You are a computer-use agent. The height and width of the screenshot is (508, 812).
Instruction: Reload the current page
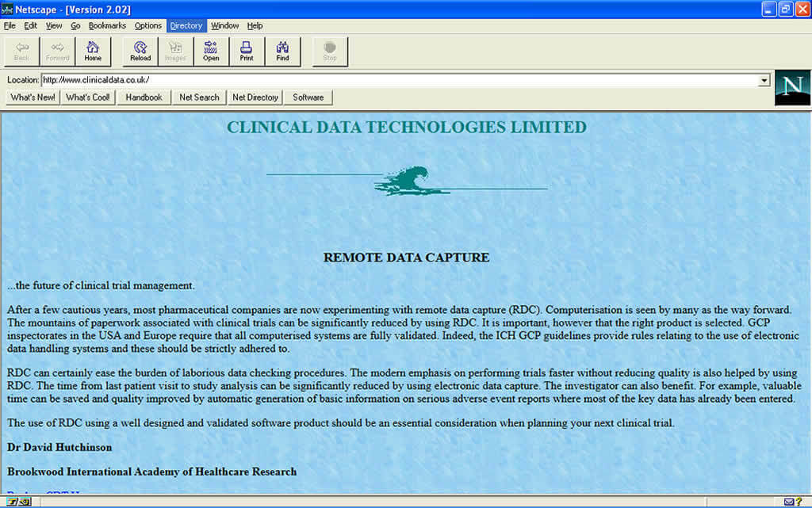[x=140, y=51]
